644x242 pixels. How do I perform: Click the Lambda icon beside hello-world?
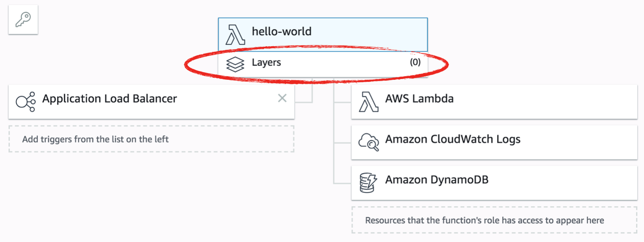[x=236, y=34]
